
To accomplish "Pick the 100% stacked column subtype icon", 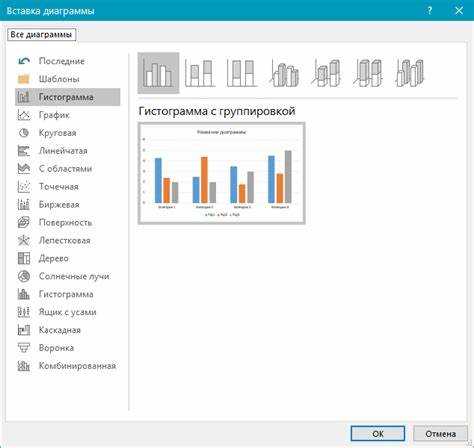I will tap(242, 73).
